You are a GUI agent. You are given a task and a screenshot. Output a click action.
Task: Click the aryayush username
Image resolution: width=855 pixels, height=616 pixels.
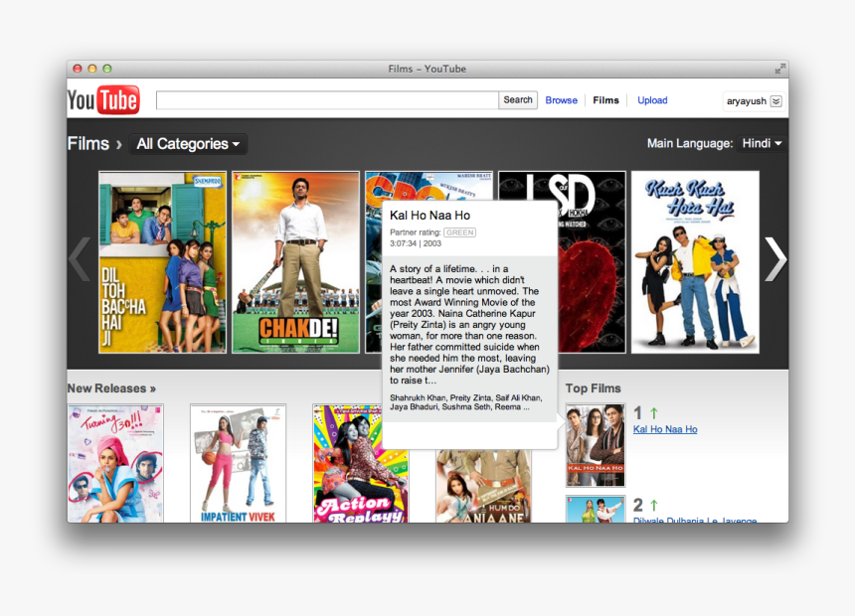tap(746, 101)
